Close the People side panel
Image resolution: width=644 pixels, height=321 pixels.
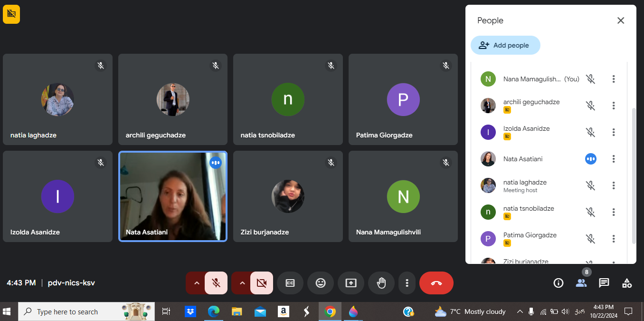(x=620, y=20)
